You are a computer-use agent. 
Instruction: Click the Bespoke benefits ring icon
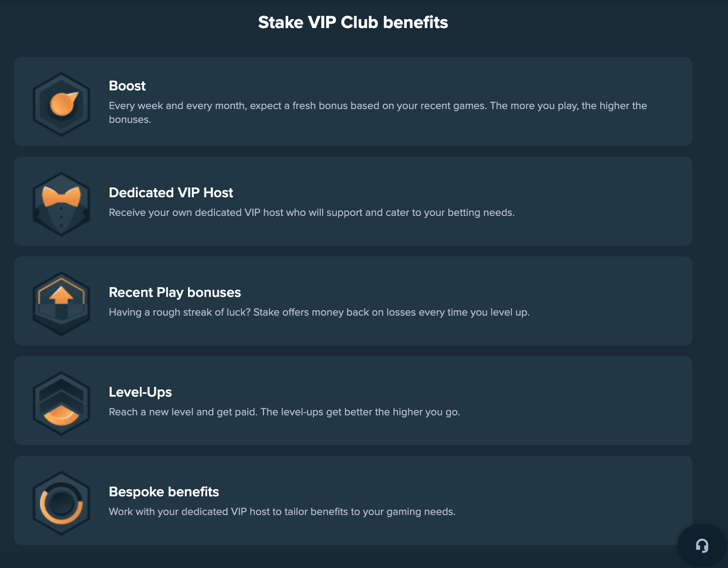coord(61,503)
